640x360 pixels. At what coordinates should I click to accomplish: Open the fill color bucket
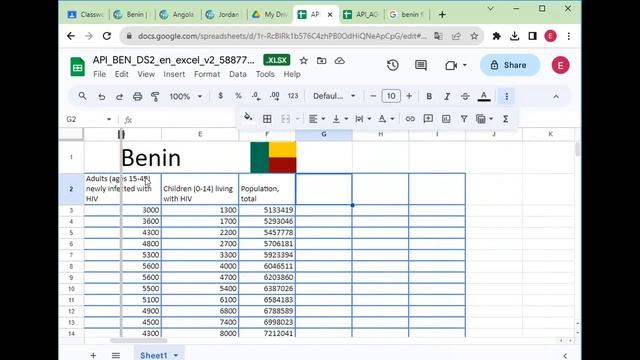(248, 118)
